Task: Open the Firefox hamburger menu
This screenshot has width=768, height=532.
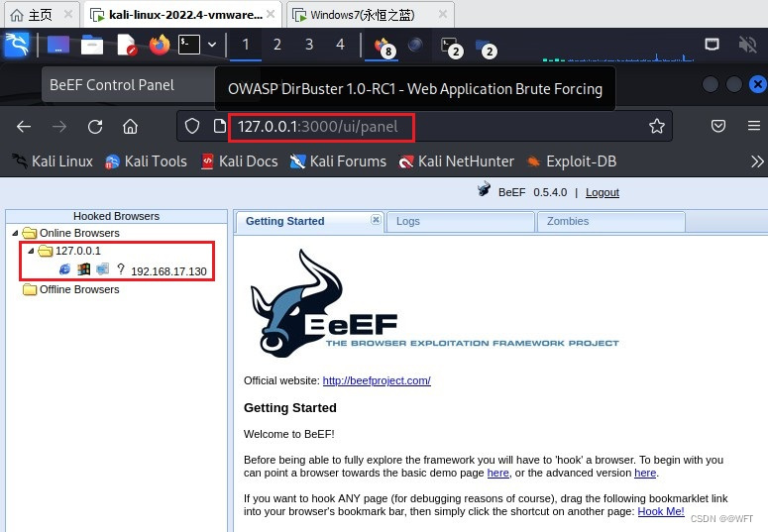Action: (754, 126)
